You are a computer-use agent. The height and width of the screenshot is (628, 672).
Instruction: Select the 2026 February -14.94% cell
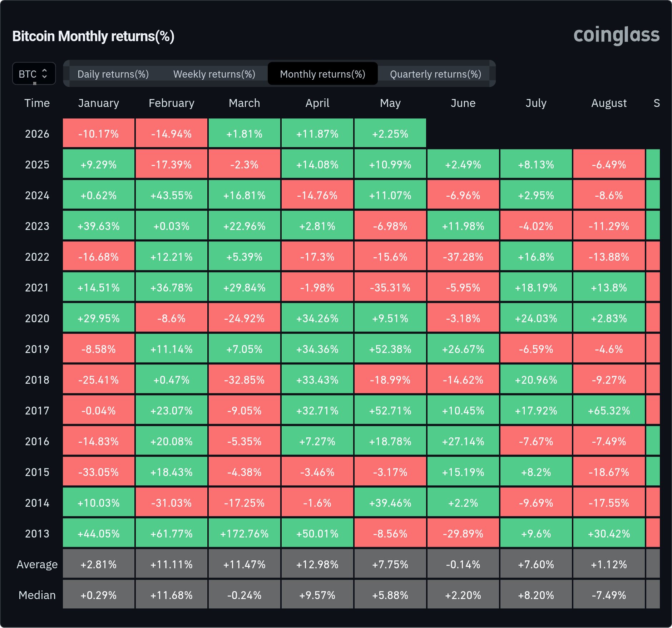pyautogui.click(x=172, y=133)
